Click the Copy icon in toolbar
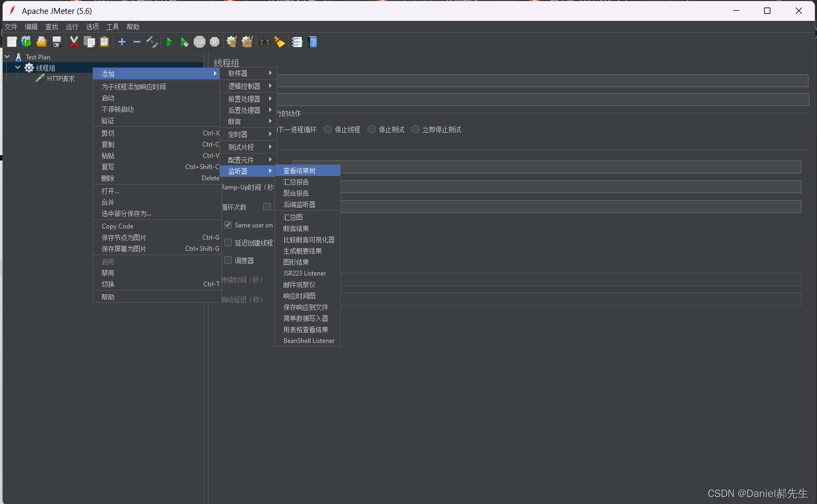817x504 pixels. (89, 42)
